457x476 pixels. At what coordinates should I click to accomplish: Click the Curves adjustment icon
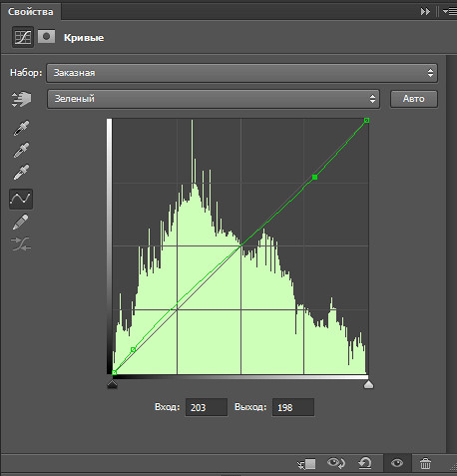[x=23, y=37]
